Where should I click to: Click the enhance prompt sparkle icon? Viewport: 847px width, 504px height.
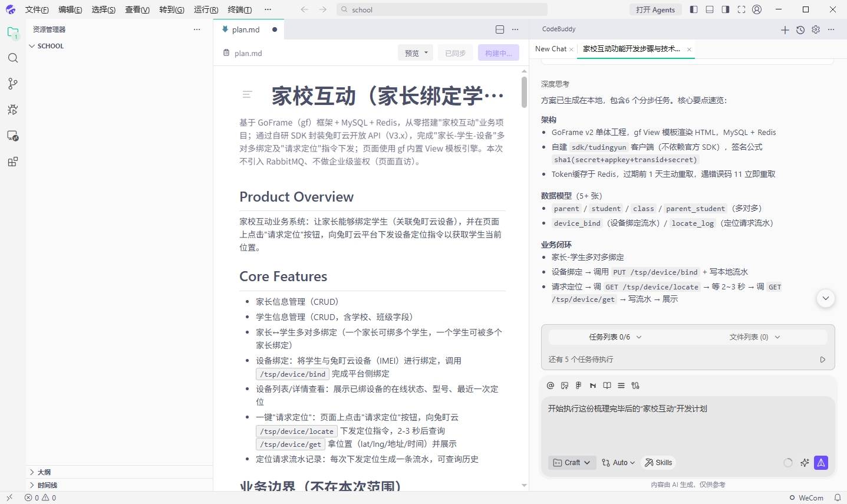pyautogui.click(x=805, y=463)
